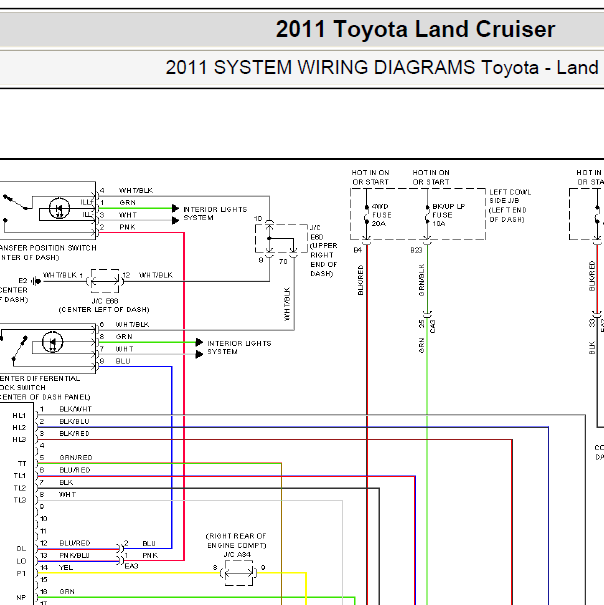Select the "BK/UP LP FUSE 10A" label

click(x=448, y=215)
